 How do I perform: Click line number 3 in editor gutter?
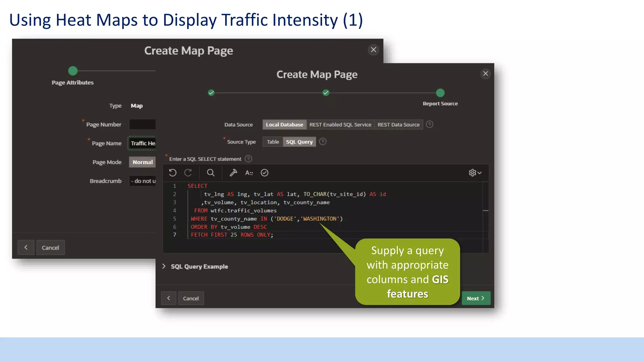pyautogui.click(x=175, y=202)
